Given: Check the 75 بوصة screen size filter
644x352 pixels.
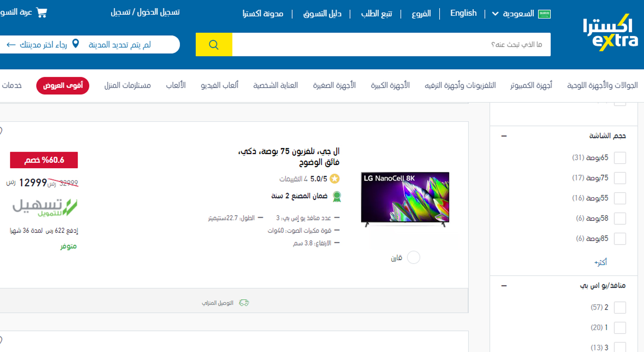Looking at the screenshot, I should coord(620,178).
